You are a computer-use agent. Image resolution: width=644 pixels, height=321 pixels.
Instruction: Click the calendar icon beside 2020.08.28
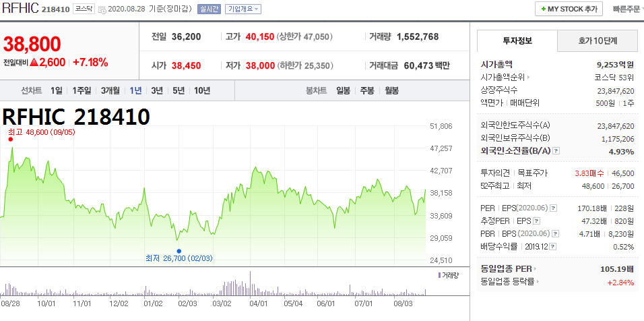tap(102, 9)
